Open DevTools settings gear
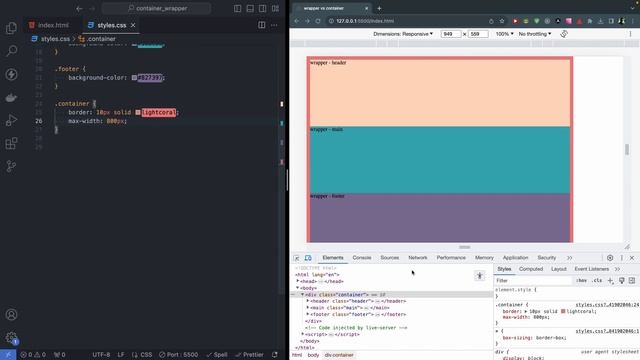 [610, 258]
